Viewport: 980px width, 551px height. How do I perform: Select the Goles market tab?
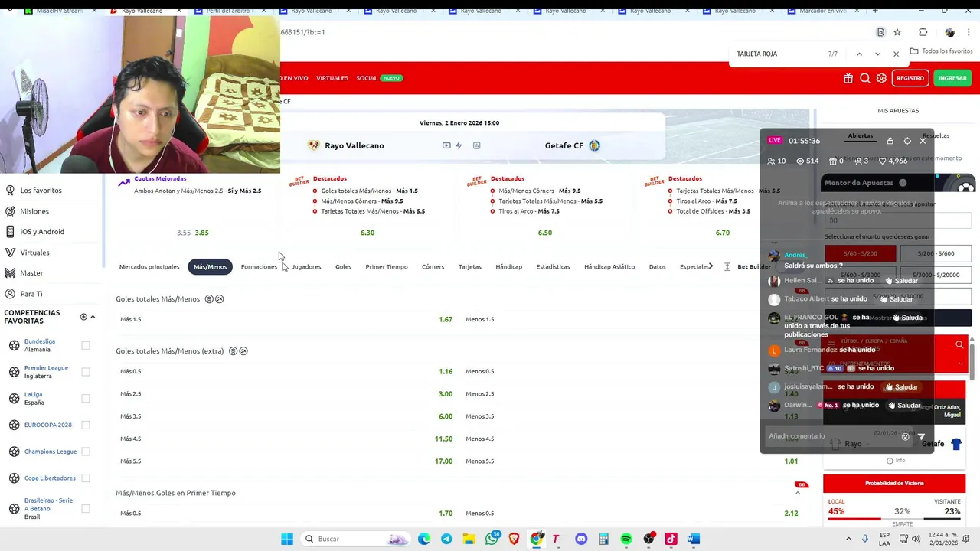coord(343,266)
